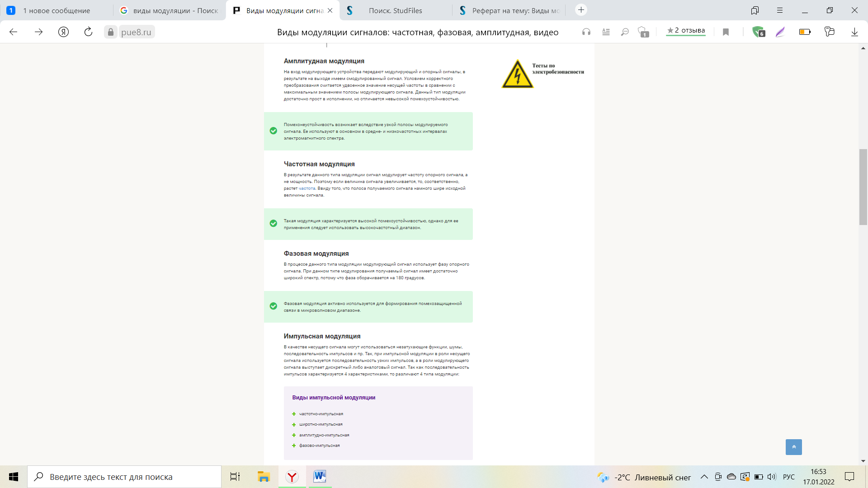The image size is (868, 488).
Task: Open the extensions icon
Action: [830, 32]
